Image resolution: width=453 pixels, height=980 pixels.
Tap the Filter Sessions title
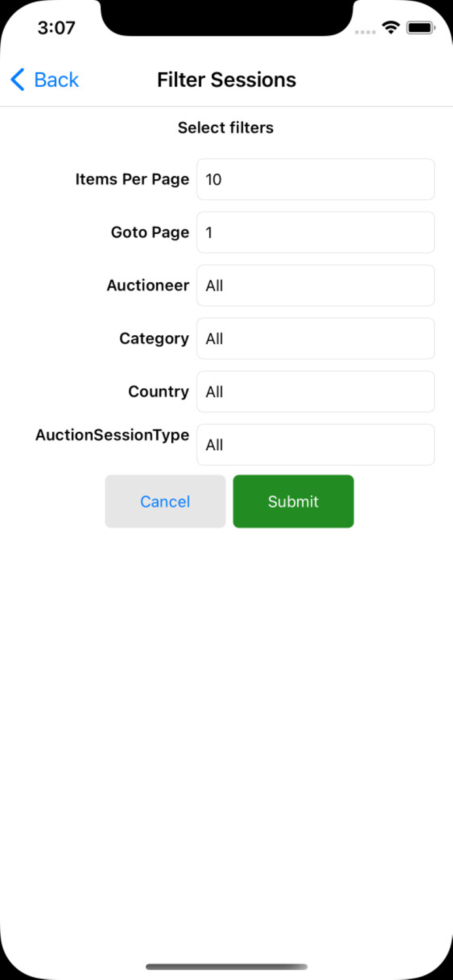[226, 80]
